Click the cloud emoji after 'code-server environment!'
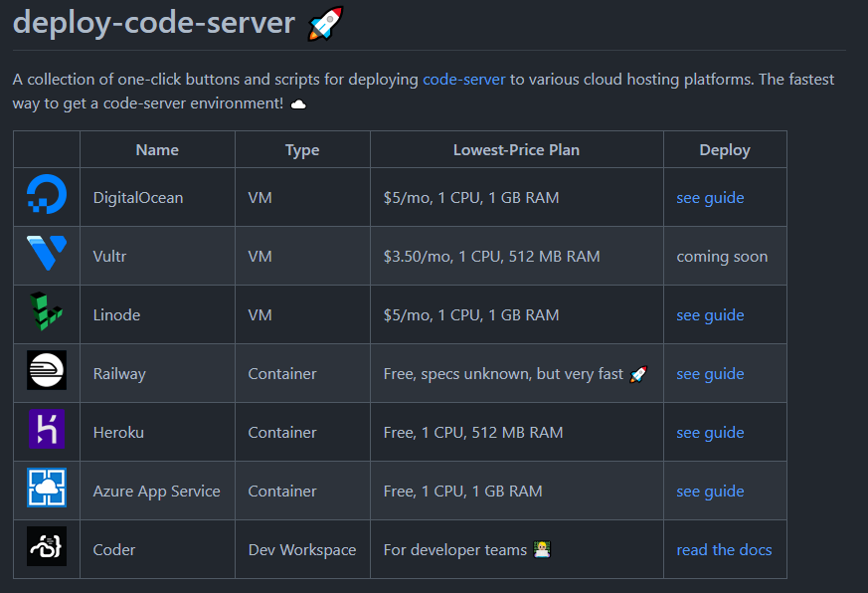Image resolution: width=868 pixels, height=593 pixels. pos(298,104)
